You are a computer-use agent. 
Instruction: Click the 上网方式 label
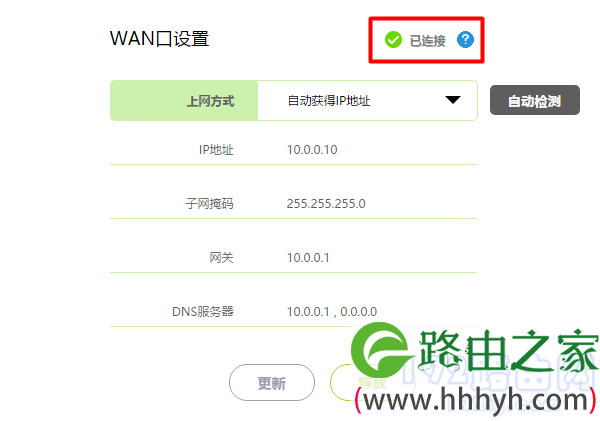210,101
